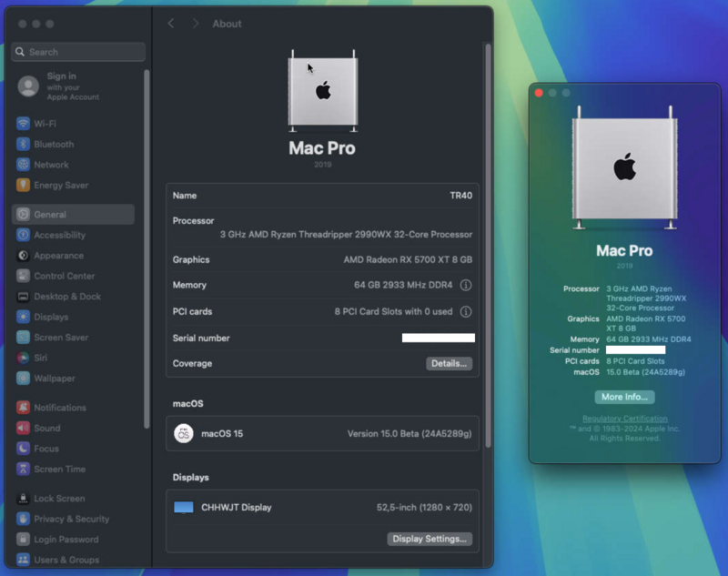728x576 pixels.
Task: Open Displays sun icon
Action: click(23, 317)
